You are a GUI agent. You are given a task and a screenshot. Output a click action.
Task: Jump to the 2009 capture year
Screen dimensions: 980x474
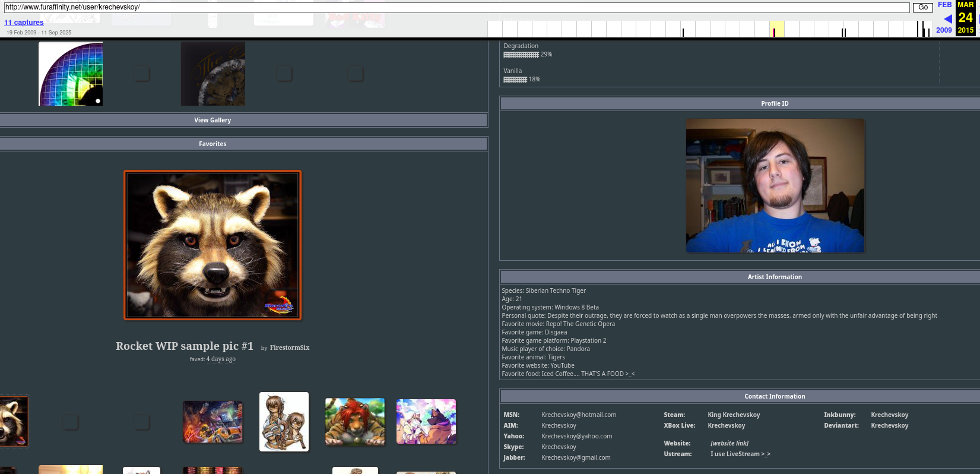click(x=944, y=30)
